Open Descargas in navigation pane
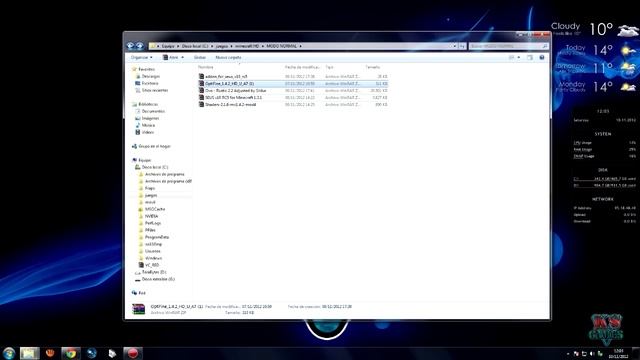 point(151,76)
